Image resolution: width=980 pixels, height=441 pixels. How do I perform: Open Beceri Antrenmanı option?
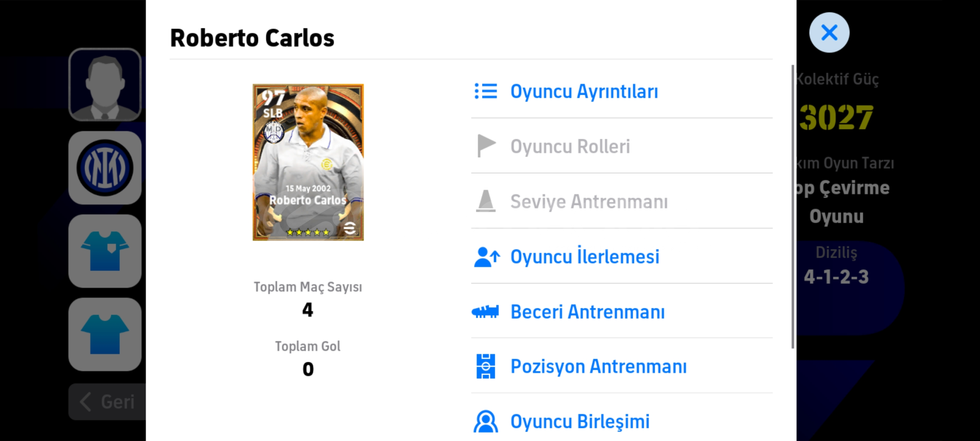pyautogui.click(x=622, y=312)
